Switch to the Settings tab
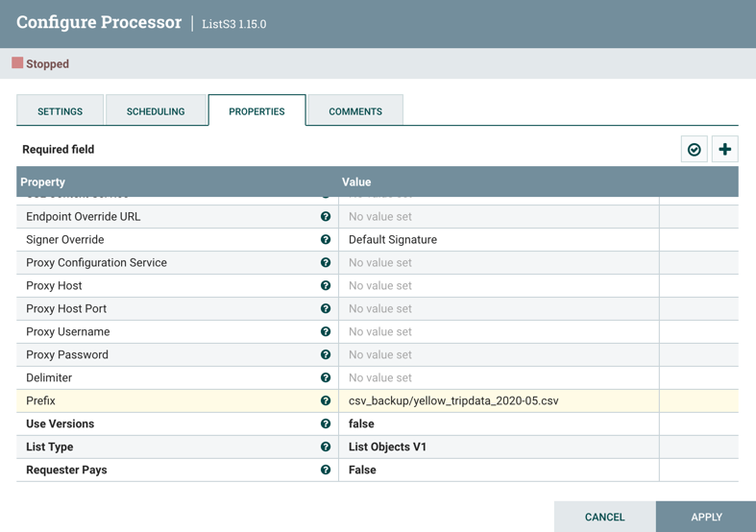The image size is (756, 532). point(60,111)
